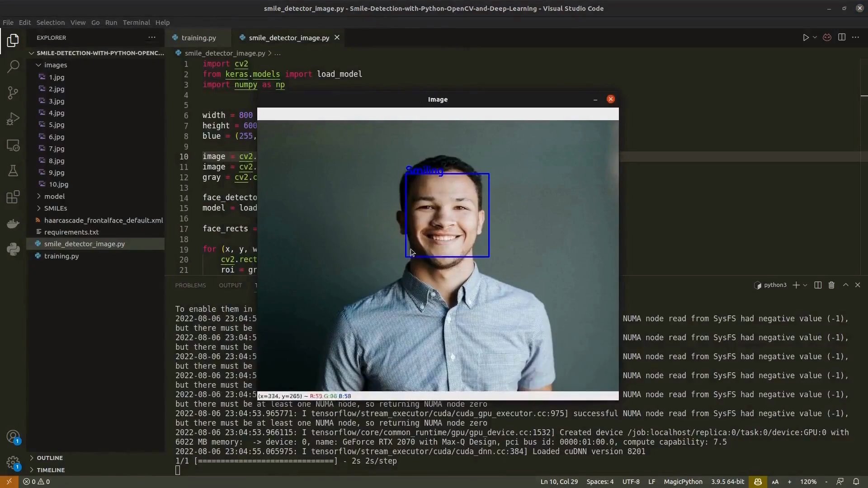Viewport: 868px width, 488px height.
Task: Open terminal profile dropdown next to plus
Action: point(804,285)
